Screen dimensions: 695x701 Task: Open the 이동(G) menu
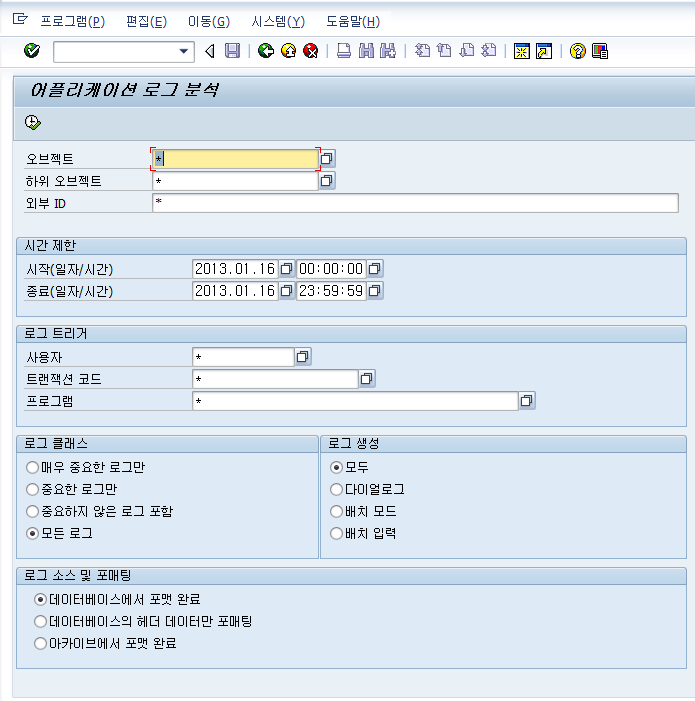pos(209,21)
